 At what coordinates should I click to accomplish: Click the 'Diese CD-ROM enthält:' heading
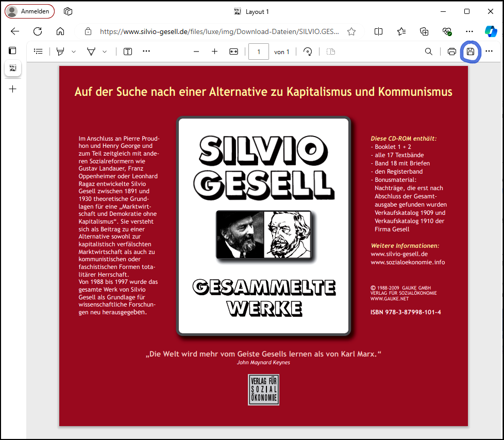point(404,139)
